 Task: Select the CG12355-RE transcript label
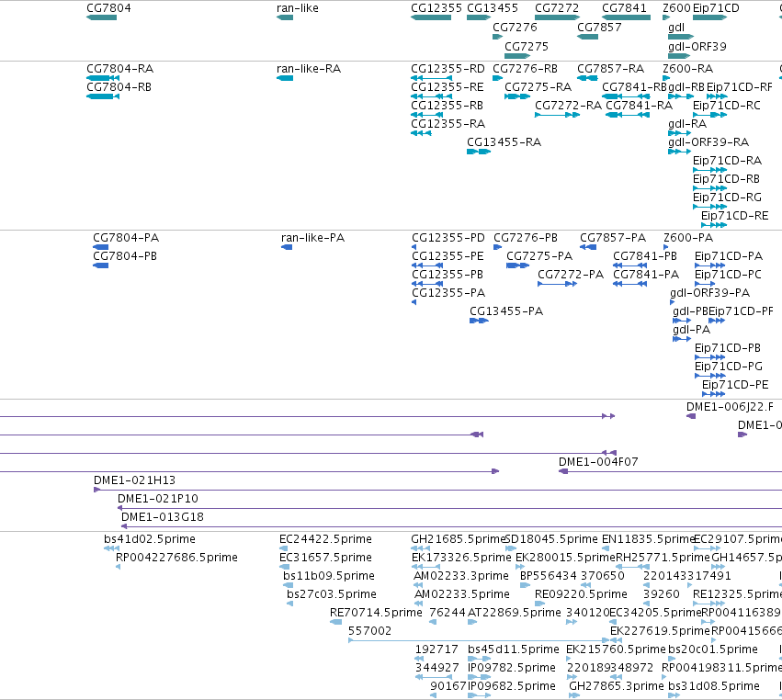tap(447, 87)
